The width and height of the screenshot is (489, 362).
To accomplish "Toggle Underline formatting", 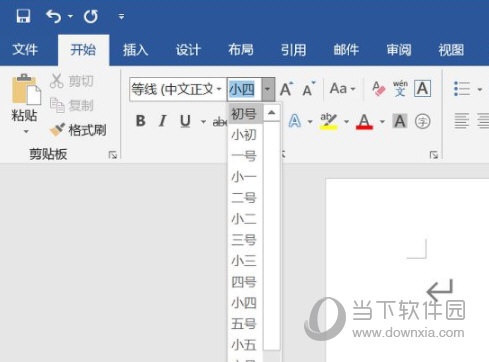I will tap(185, 121).
